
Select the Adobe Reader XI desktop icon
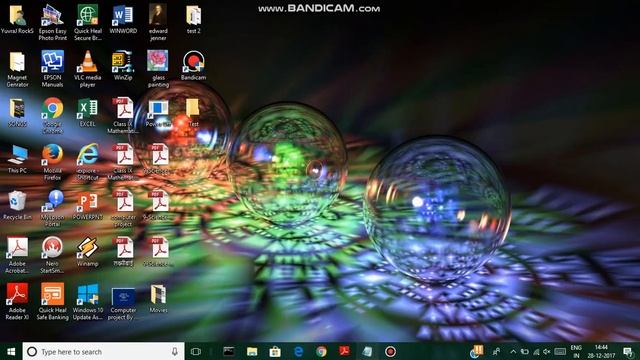17,302
